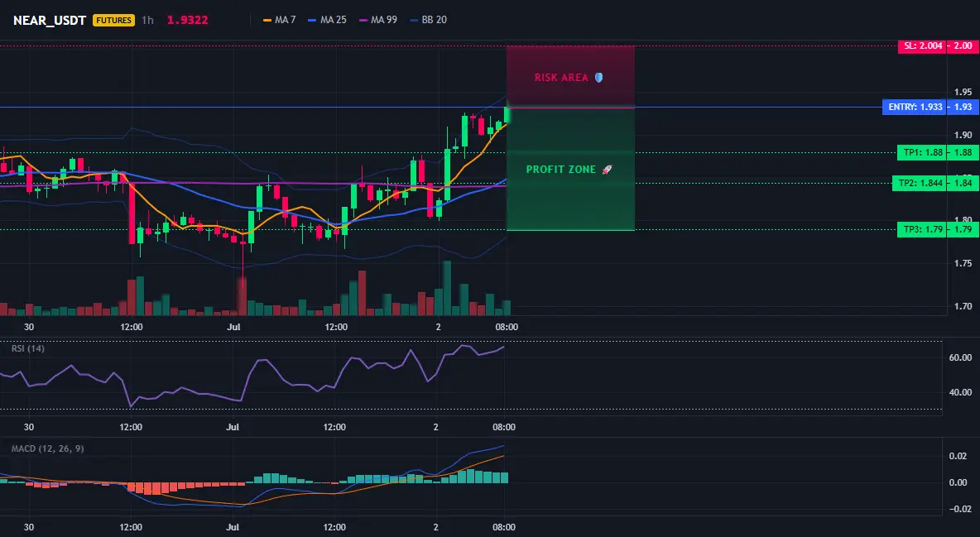Viewport: 980px width, 537px height.
Task: Click the 30 date label under main chart
Action: (29, 327)
